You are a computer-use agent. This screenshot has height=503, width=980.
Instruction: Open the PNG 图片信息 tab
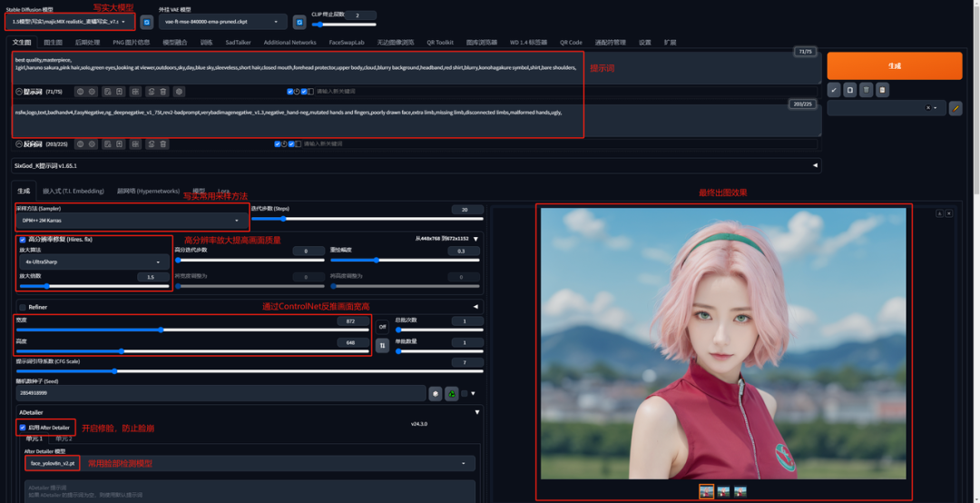(x=132, y=43)
